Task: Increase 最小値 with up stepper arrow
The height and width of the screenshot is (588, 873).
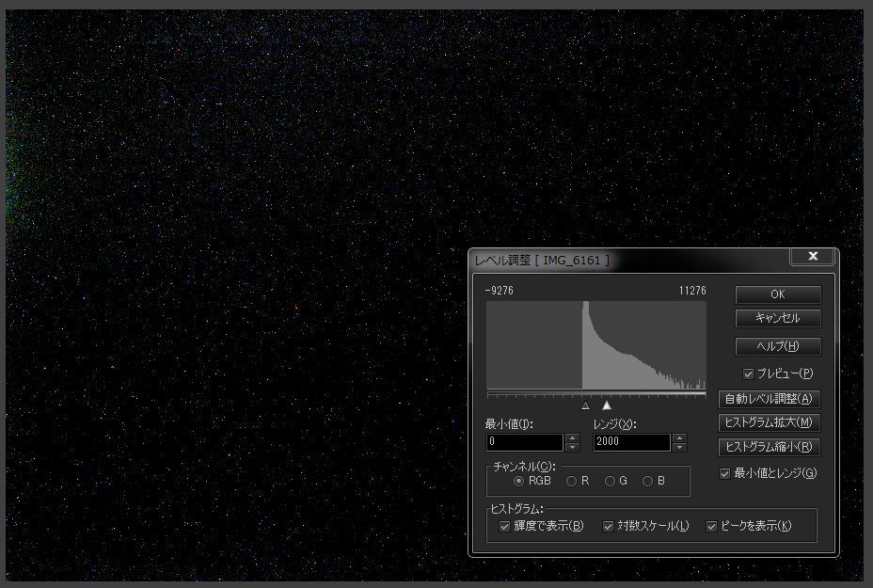Action: [x=572, y=438]
